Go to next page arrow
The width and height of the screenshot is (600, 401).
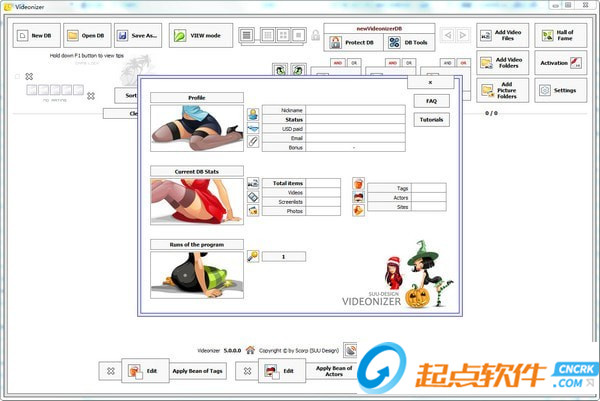(x=463, y=35)
